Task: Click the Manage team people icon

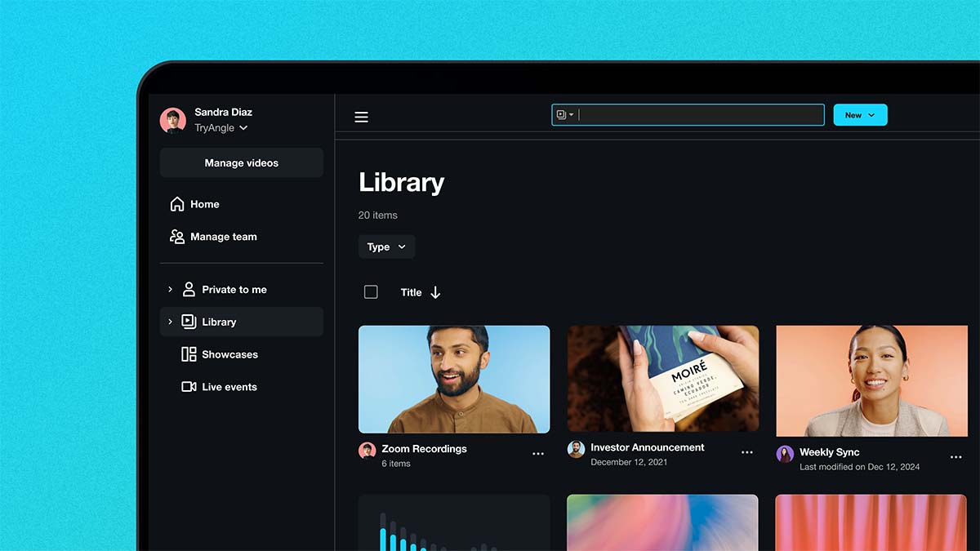Action: 177,237
